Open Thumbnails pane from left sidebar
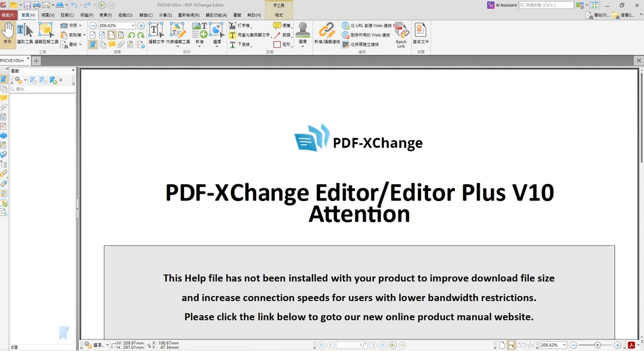This screenshot has width=644, height=351. tap(4, 89)
